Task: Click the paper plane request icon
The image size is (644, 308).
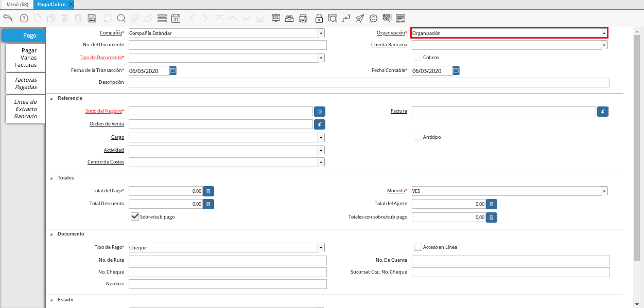Action: (x=360, y=19)
